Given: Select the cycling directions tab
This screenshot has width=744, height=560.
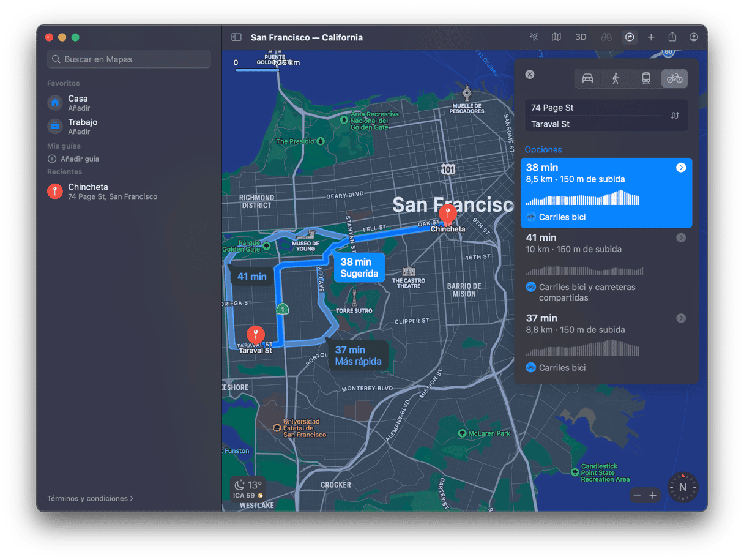Looking at the screenshot, I should pos(674,78).
